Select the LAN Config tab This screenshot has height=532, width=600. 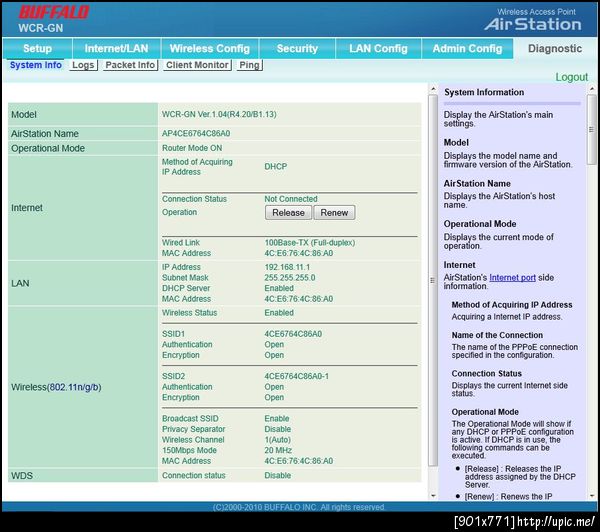(378, 49)
